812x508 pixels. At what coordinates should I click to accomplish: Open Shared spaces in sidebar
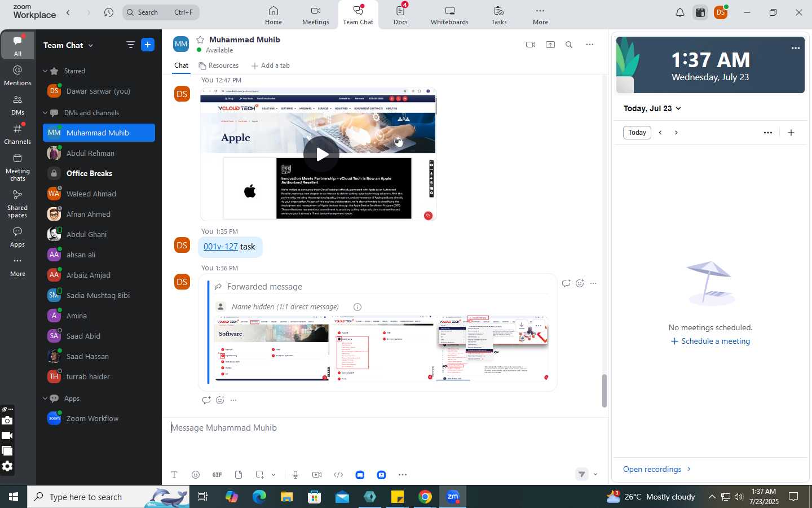(x=18, y=204)
